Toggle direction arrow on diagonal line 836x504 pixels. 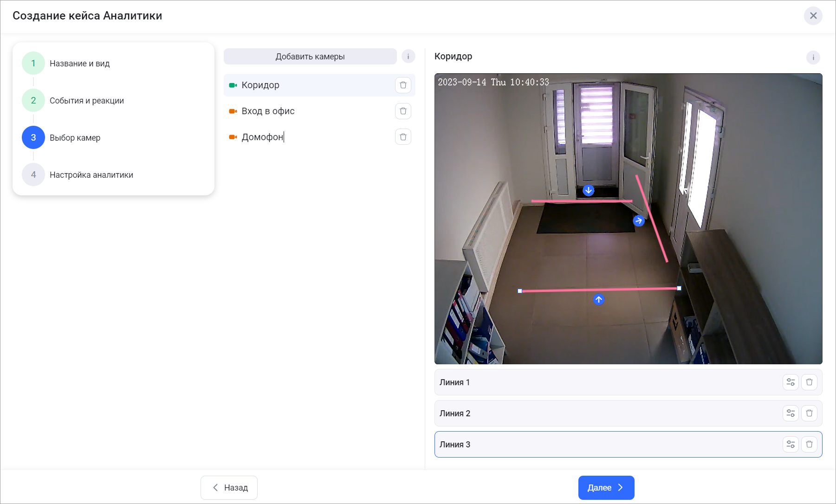639,221
